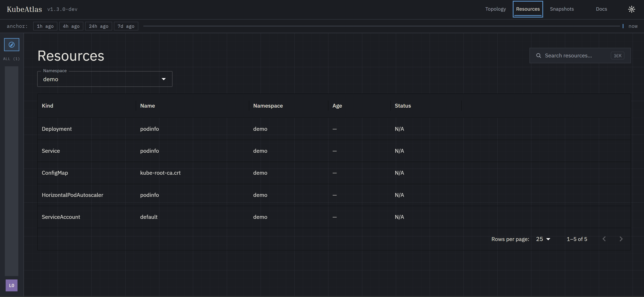Click the 1–5 of 5 pagination text

click(577, 239)
